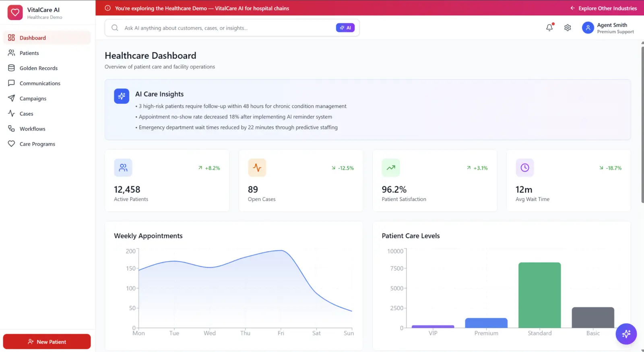Click the AI button in search bar
Screen dimensions: 644x352
point(345,28)
